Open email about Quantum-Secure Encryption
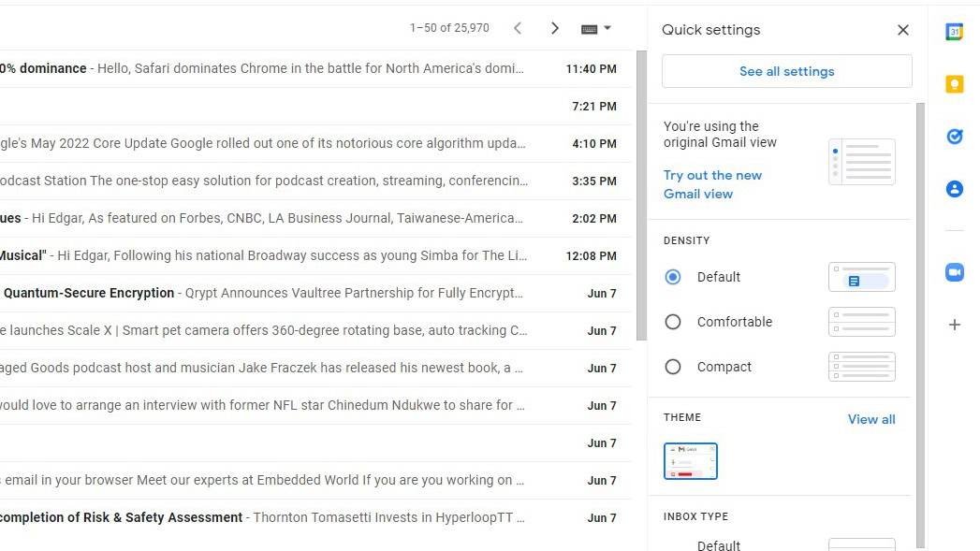980x551 pixels. point(262,293)
